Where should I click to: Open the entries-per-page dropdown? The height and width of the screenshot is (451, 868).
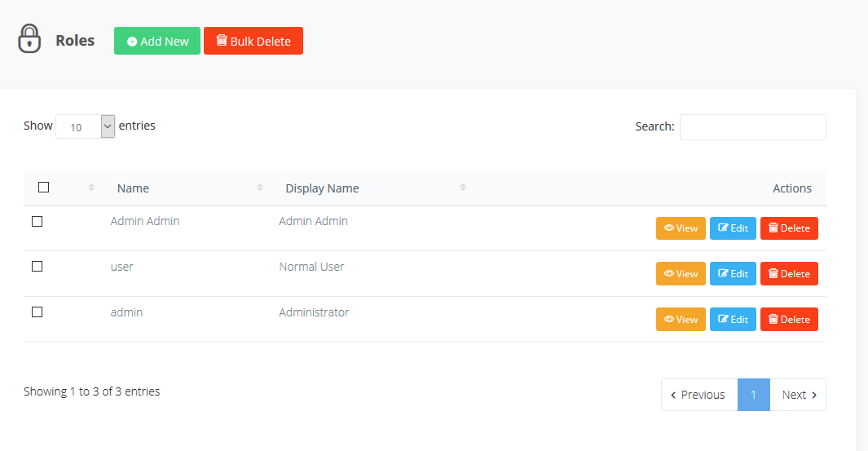tap(85, 126)
